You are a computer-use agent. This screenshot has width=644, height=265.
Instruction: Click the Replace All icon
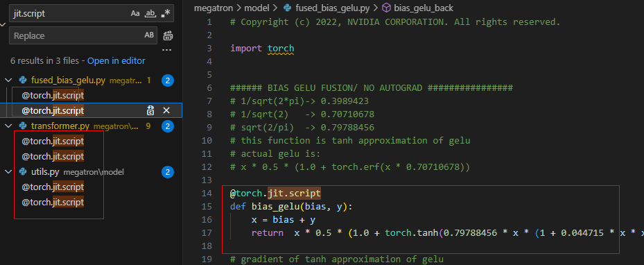click(168, 36)
